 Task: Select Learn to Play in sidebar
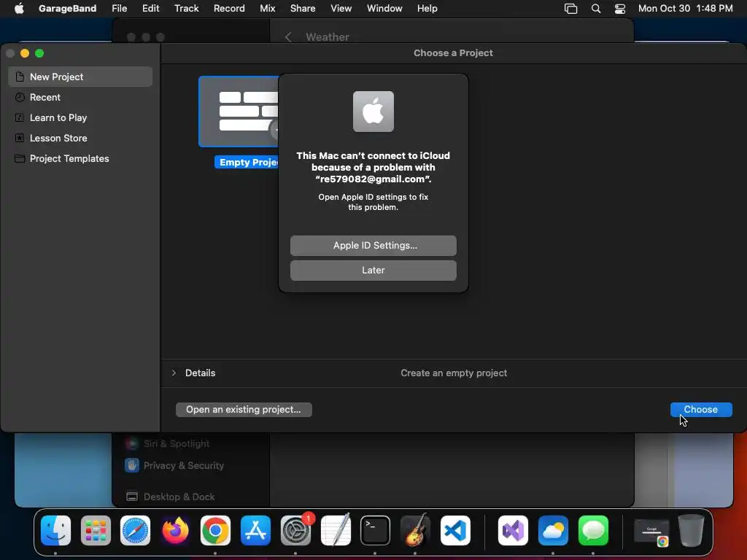coord(80,117)
